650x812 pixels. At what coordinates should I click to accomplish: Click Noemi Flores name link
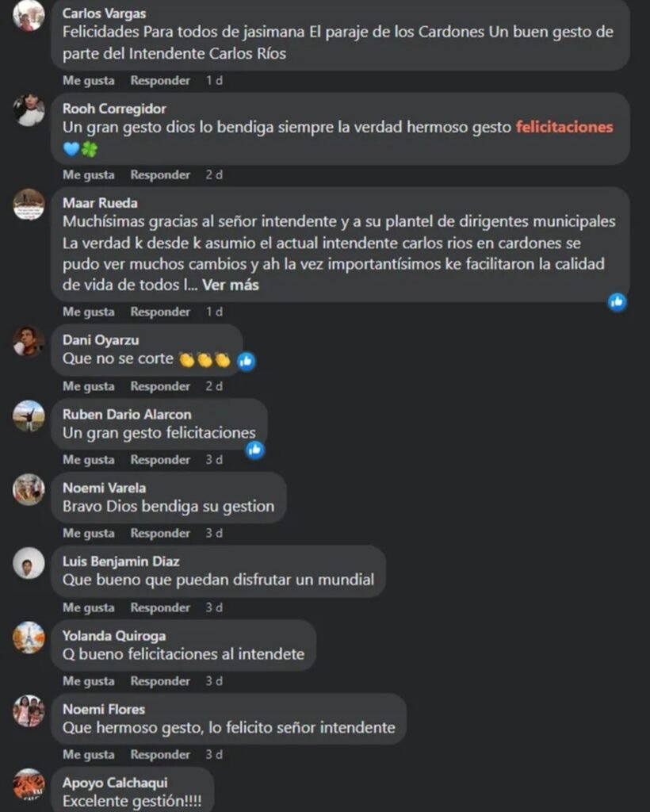(104, 709)
